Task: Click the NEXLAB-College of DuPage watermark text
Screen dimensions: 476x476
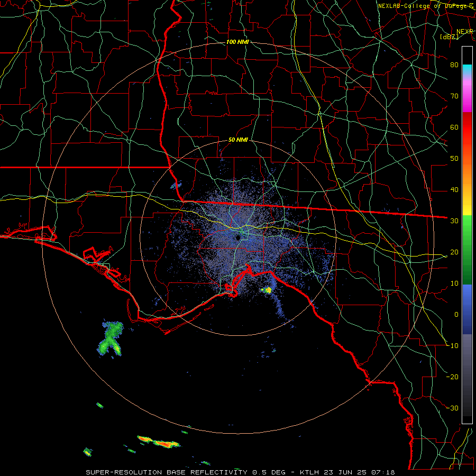Action: pyautogui.click(x=426, y=6)
